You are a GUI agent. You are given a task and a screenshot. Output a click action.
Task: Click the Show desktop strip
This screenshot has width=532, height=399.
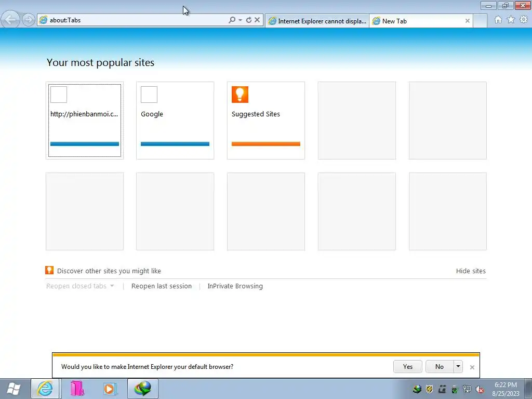[528, 389]
